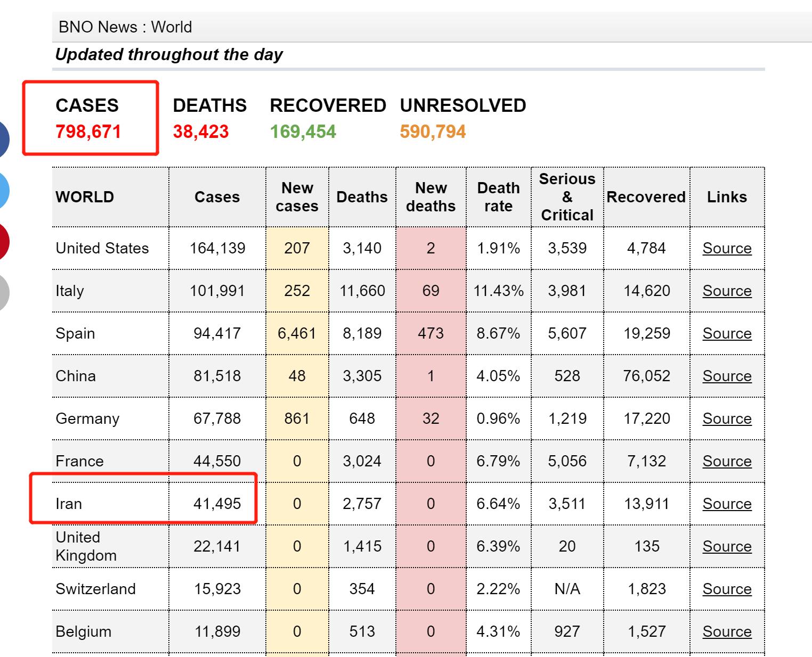The width and height of the screenshot is (812, 657).
Task: Select Germany death rate 0.96%
Action: tap(498, 418)
